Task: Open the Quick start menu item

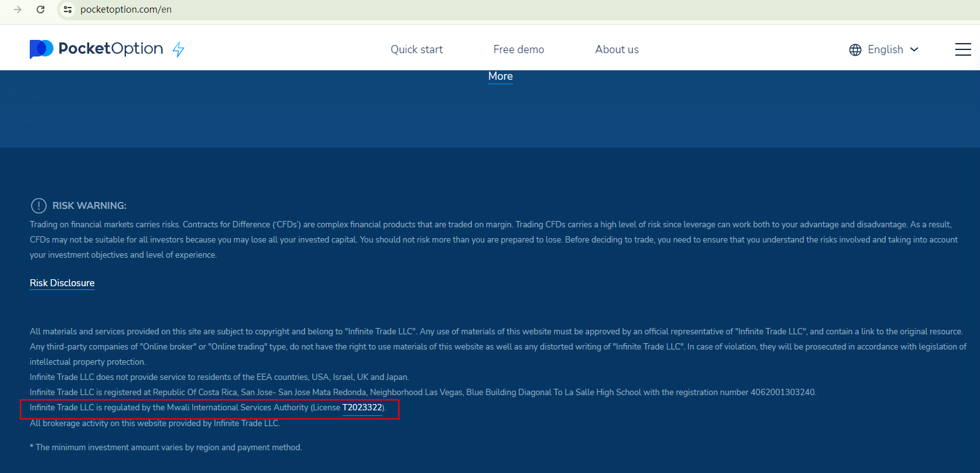Action: click(416, 49)
